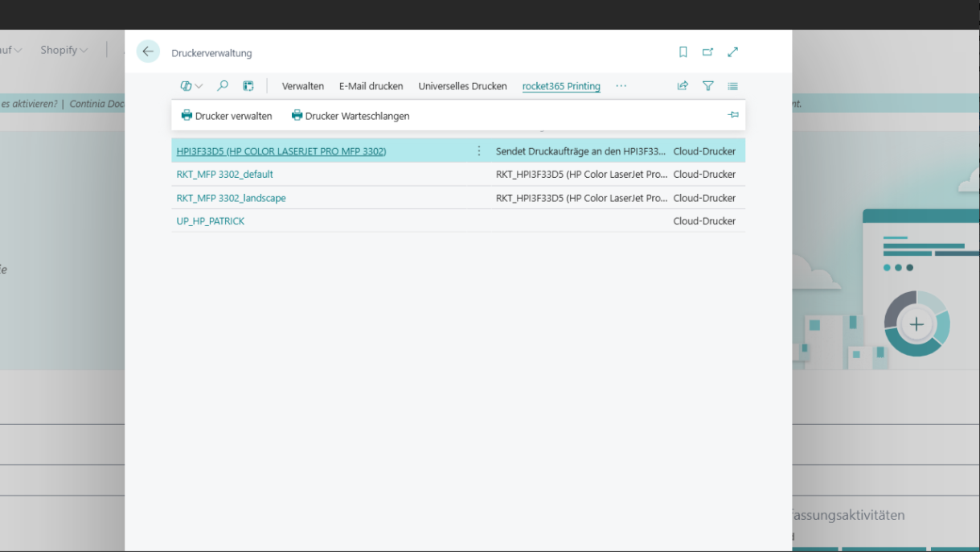Click Drucker verwalten button

(x=227, y=116)
